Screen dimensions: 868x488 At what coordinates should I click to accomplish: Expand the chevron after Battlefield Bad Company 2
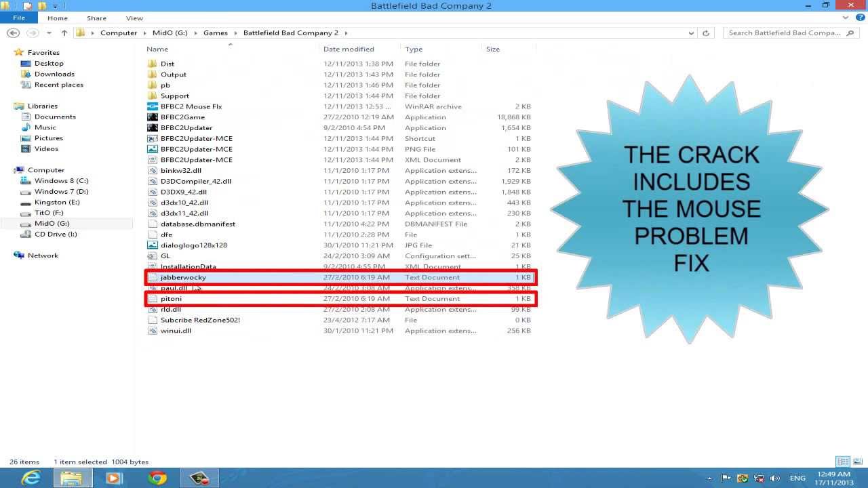coord(346,33)
